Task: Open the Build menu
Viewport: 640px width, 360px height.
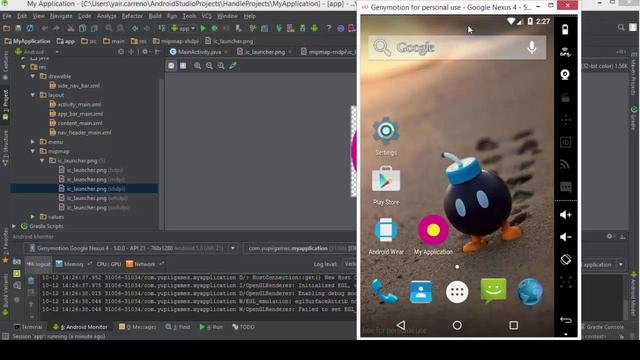Action: click(155, 16)
